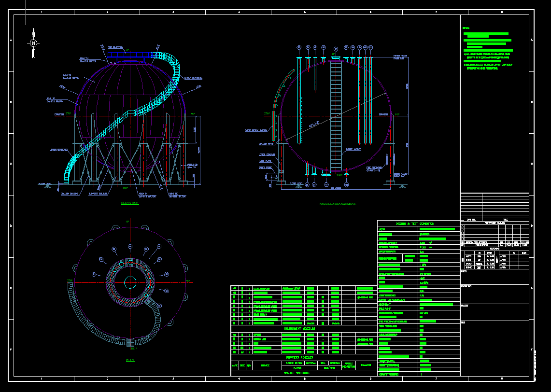Select the green NOTES heading text

[x=466, y=28]
